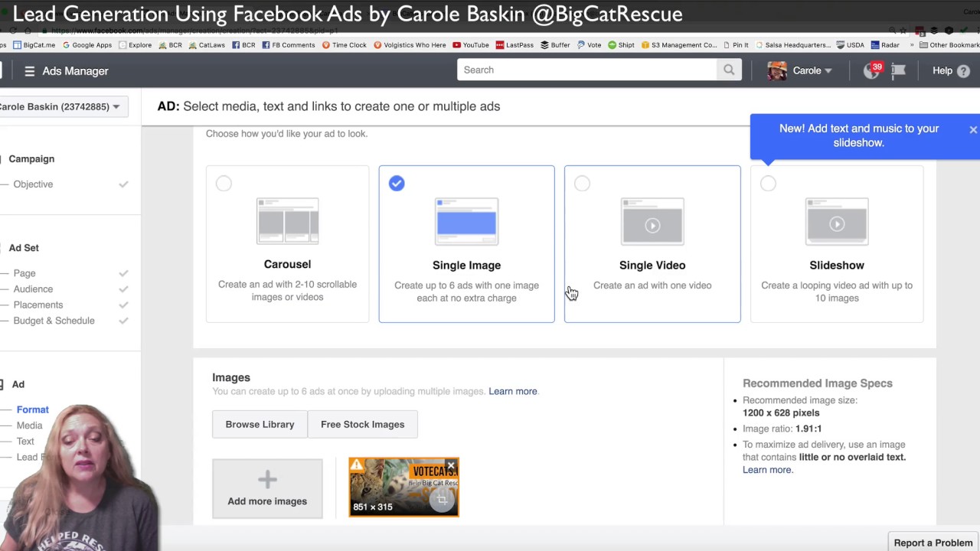Viewport: 980px width, 551px height.
Task: Click the Help question mark icon
Action: tap(963, 70)
